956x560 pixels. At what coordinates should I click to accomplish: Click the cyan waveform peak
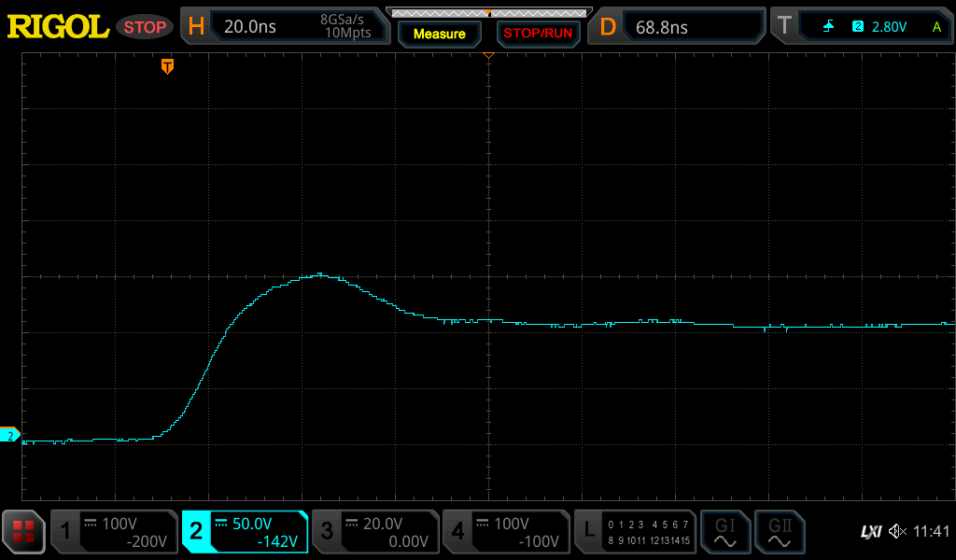tap(319, 274)
